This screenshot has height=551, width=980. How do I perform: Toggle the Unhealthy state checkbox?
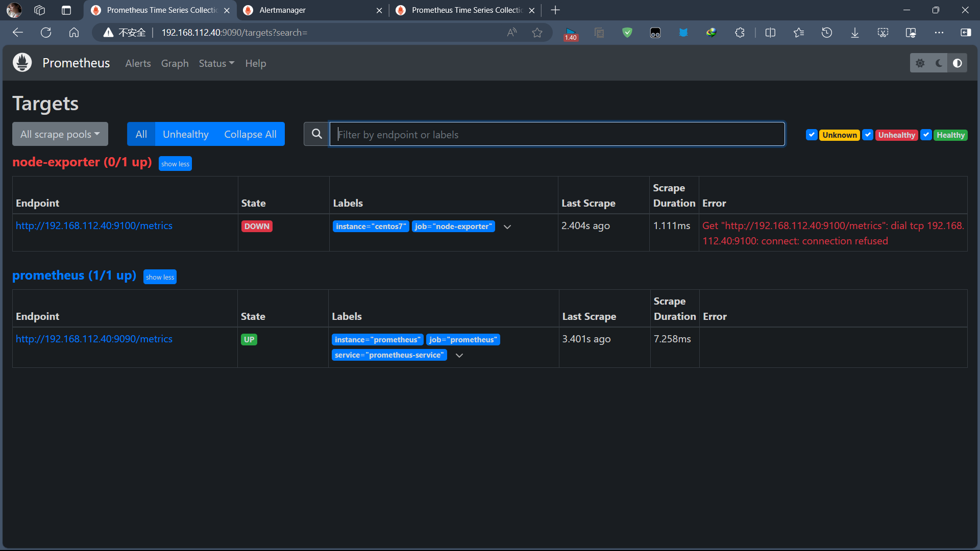coord(867,135)
